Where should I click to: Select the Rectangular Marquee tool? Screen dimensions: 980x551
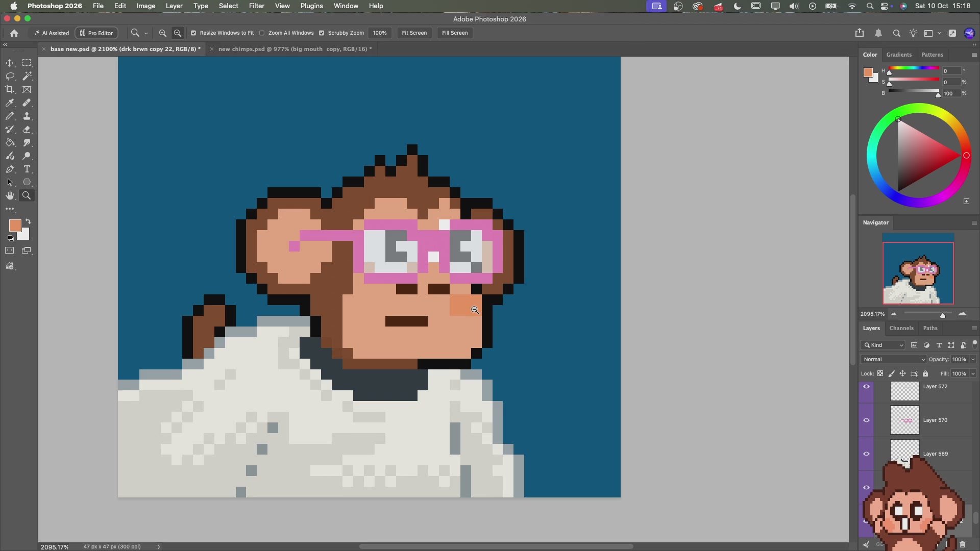(x=27, y=63)
